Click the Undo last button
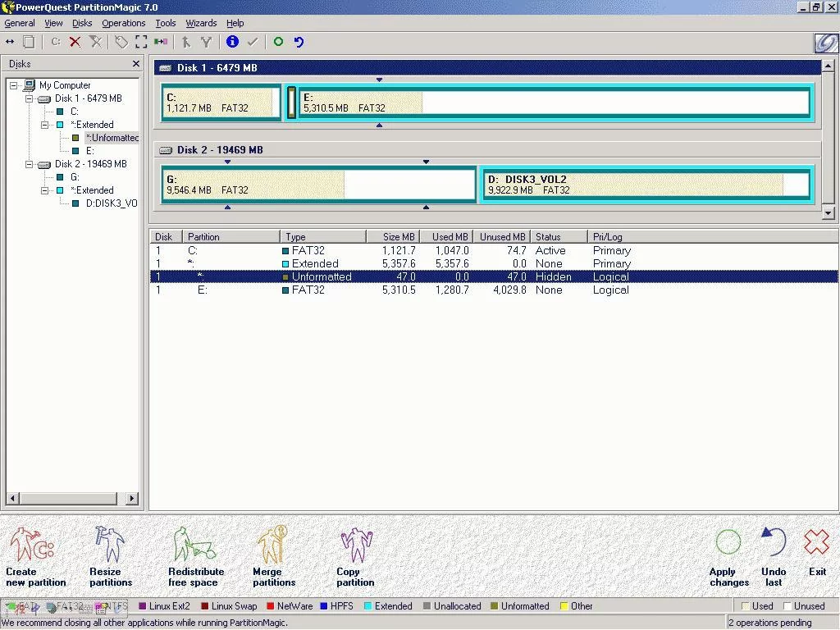840x630 pixels. pos(774,557)
